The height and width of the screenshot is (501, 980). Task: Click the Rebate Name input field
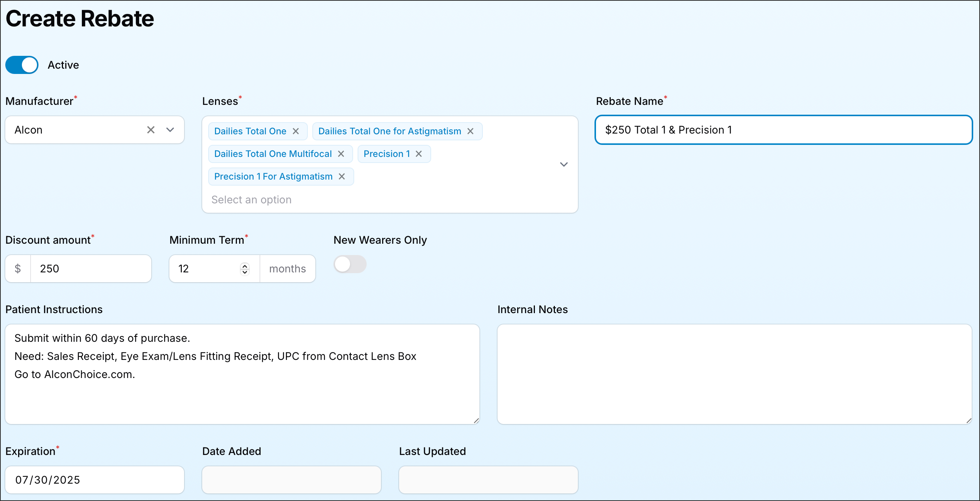784,130
